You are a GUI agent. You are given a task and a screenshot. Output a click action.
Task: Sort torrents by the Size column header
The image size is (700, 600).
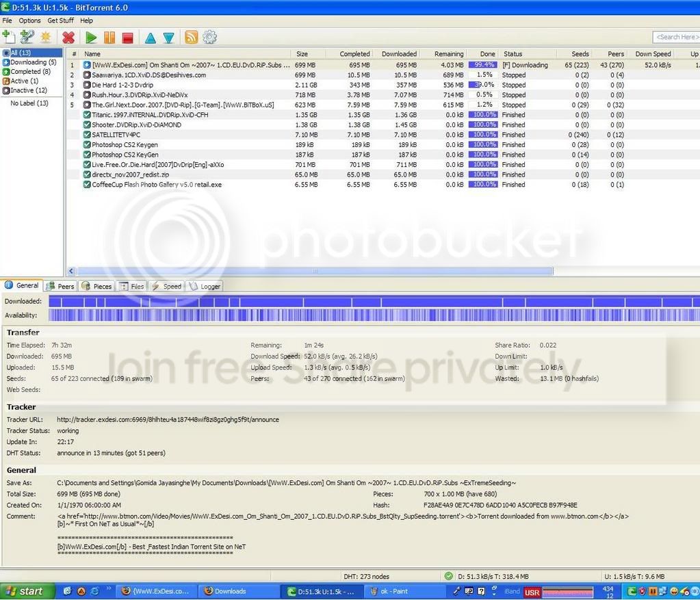click(x=309, y=53)
